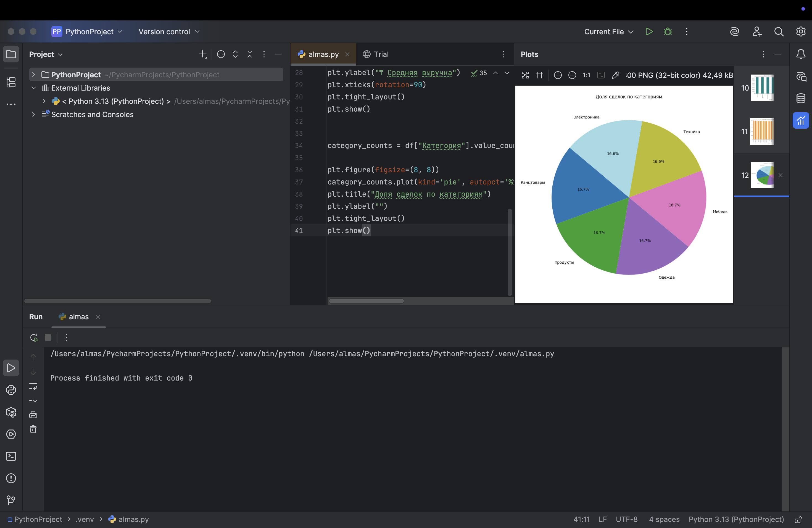Rerun the almas script
The height and width of the screenshot is (528, 812).
[33, 337]
